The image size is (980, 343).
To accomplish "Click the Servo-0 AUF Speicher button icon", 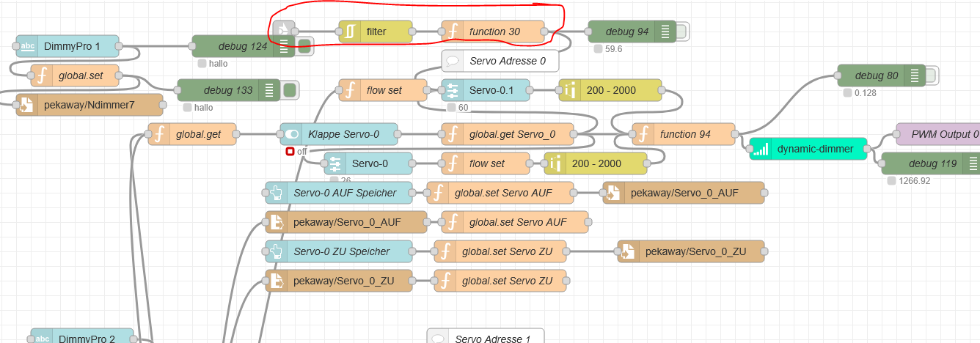I will [x=277, y=193].
